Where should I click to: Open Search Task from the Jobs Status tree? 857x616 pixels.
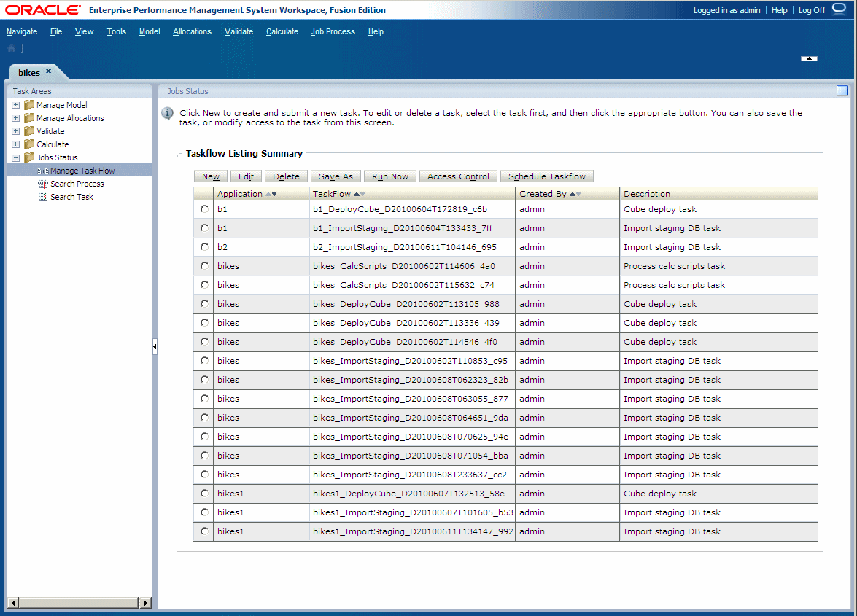[71, 196]
